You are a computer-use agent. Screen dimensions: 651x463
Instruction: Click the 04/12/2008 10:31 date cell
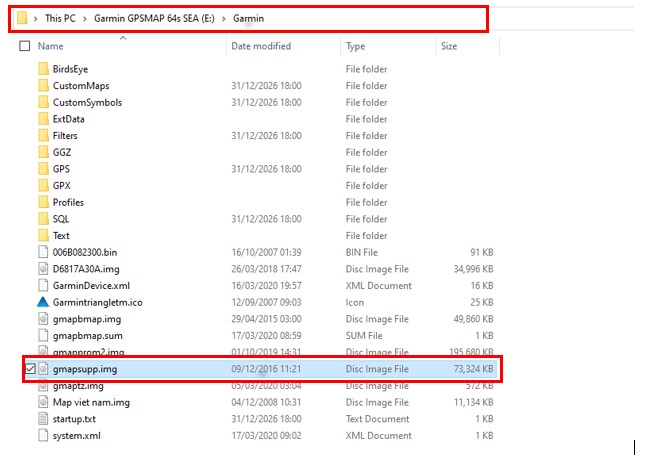pos(266,402)
